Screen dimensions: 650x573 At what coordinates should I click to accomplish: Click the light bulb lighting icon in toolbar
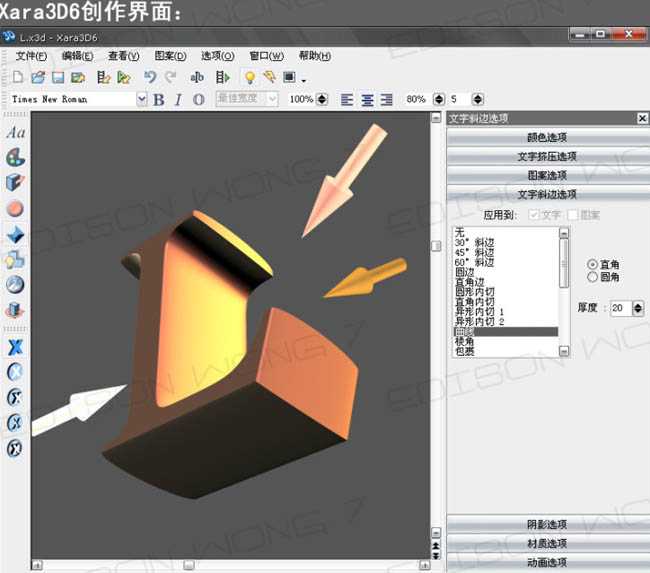[x=250, y=77]
